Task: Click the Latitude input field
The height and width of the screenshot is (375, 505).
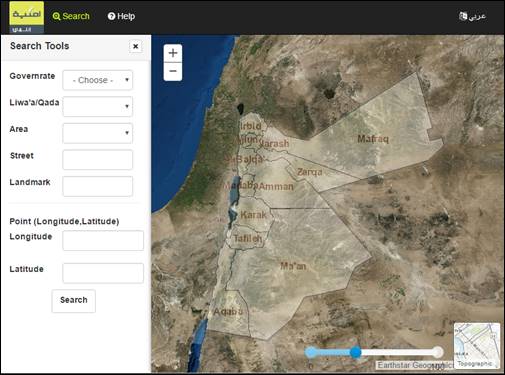Action: 103,273
